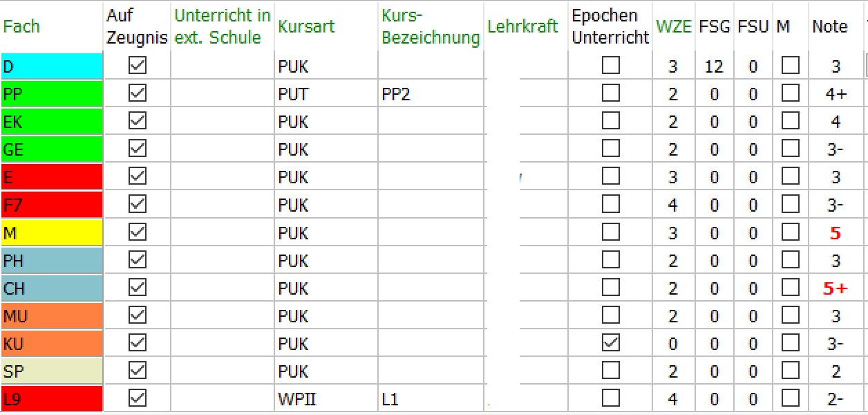Click the orange MU subject cell
Viewport: 868px width, 415px height.
[52, 316]
